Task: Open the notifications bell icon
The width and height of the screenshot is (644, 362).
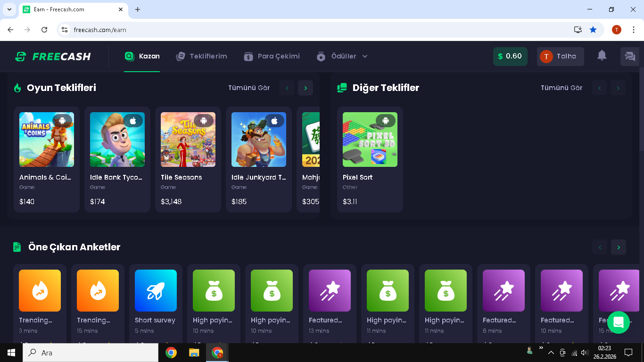Action: click(x=602, y=56)
